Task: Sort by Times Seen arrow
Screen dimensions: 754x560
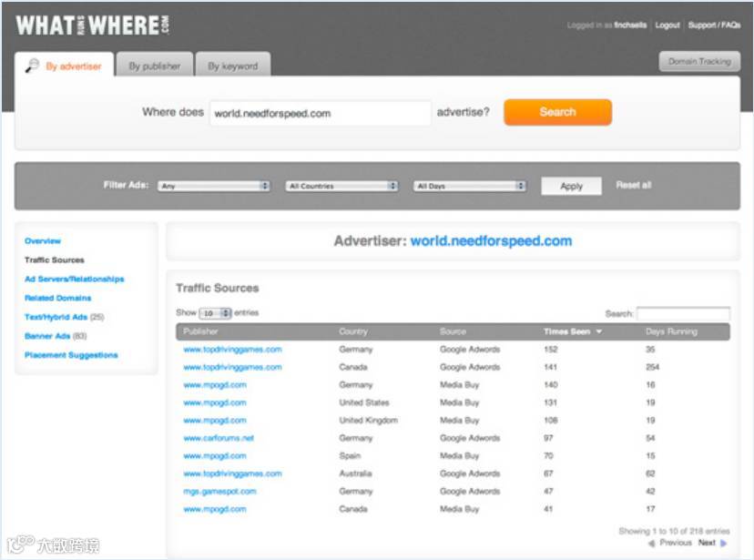Action: tap(598, 331)
